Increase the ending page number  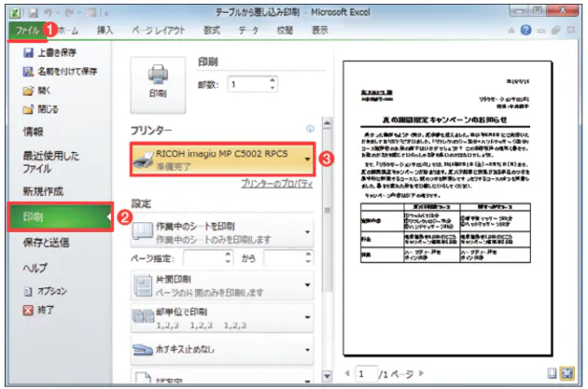click(x=308, y=254)
